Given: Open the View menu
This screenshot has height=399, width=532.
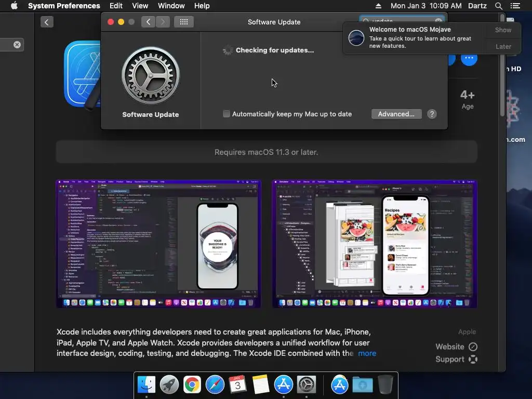Looking at the screenshot, I should [140, 6].
